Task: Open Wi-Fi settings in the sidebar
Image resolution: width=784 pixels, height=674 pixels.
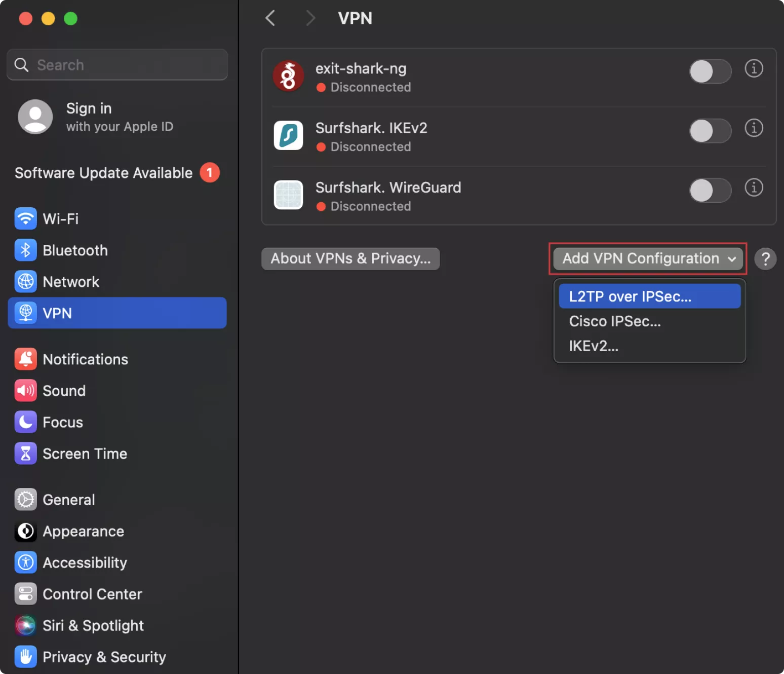Action: tap(60, 219)
